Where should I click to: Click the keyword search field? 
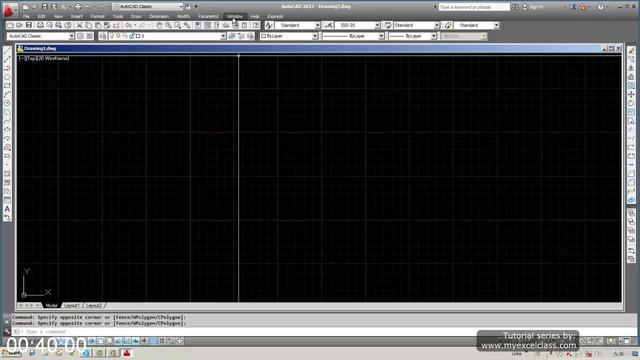click(474, 7)
